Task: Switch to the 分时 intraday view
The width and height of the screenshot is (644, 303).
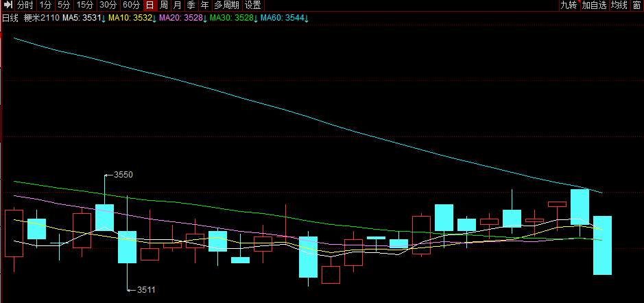Action: (x=25, y=5)
